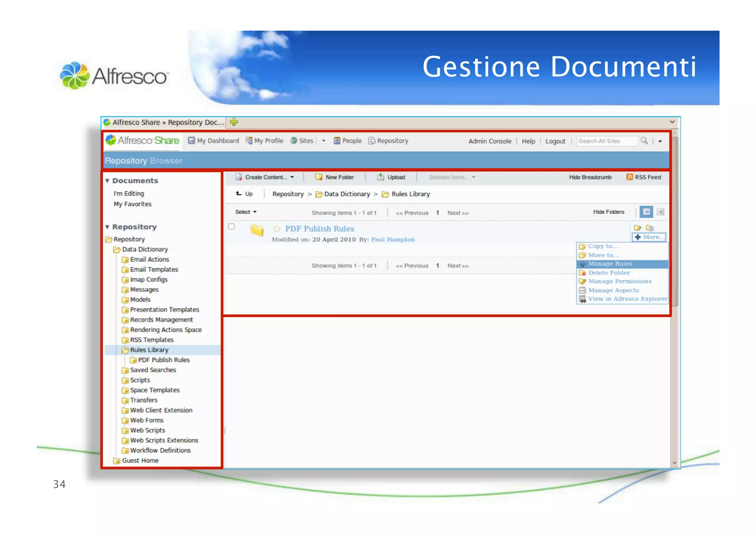
Task: Favorite PDF Publish Rules with star icon
Action: coord(277,229)
